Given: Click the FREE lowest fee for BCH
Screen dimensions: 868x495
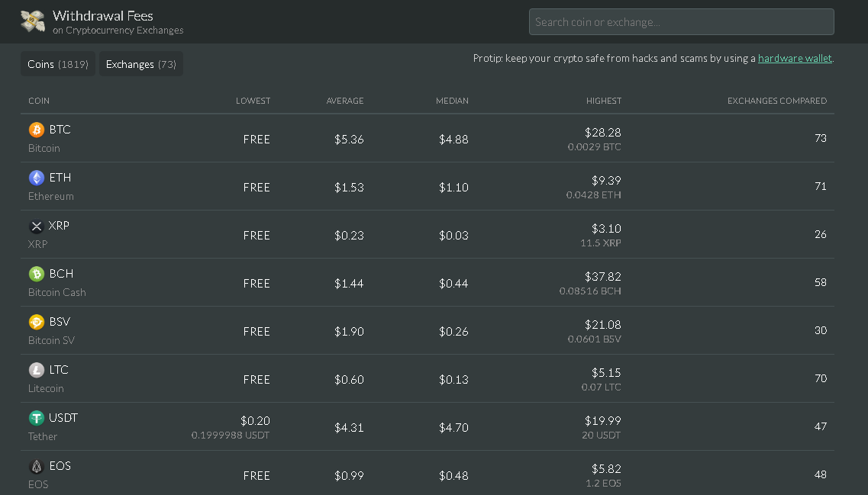Looking at the screenshot, I should (257, 284).
